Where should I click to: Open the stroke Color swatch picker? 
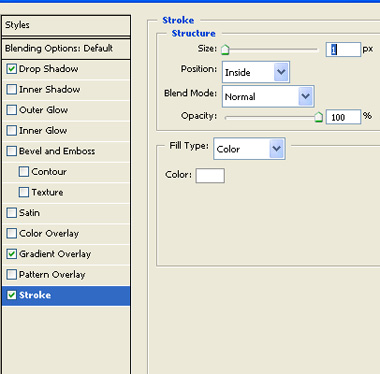coord(210,175)
